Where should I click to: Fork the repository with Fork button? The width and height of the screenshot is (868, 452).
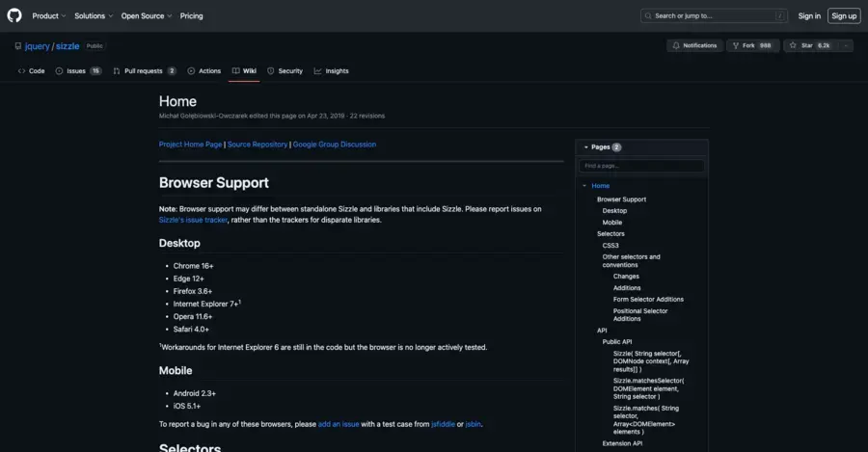(x=752, y=46)
